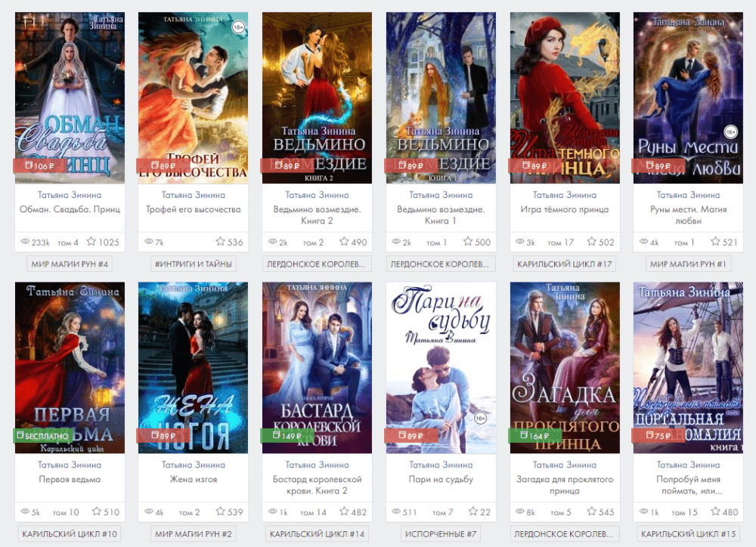The height and width of the screenshot is (547, 756).
Task: Click the views eye icon next to 511
Action: click(x=396, y=511)
